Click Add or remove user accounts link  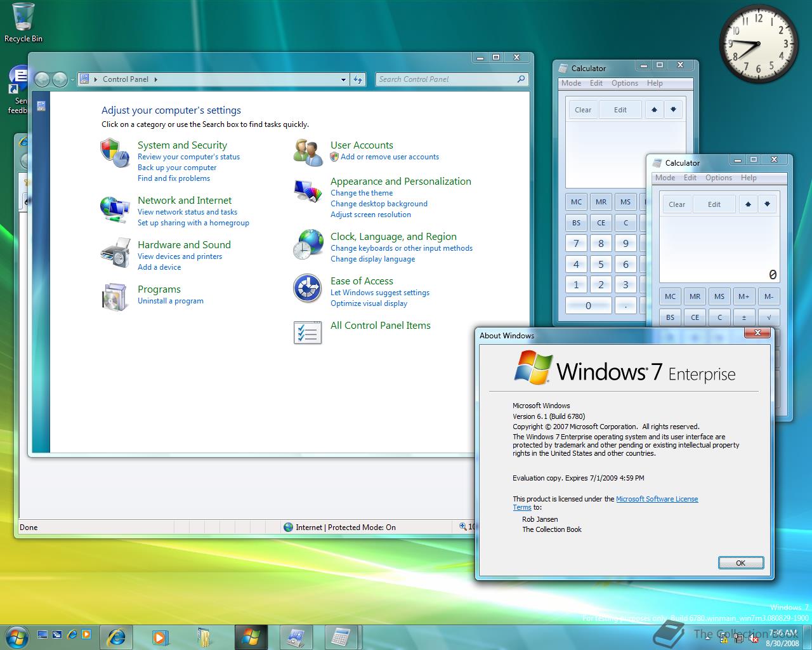coord(390,157)
